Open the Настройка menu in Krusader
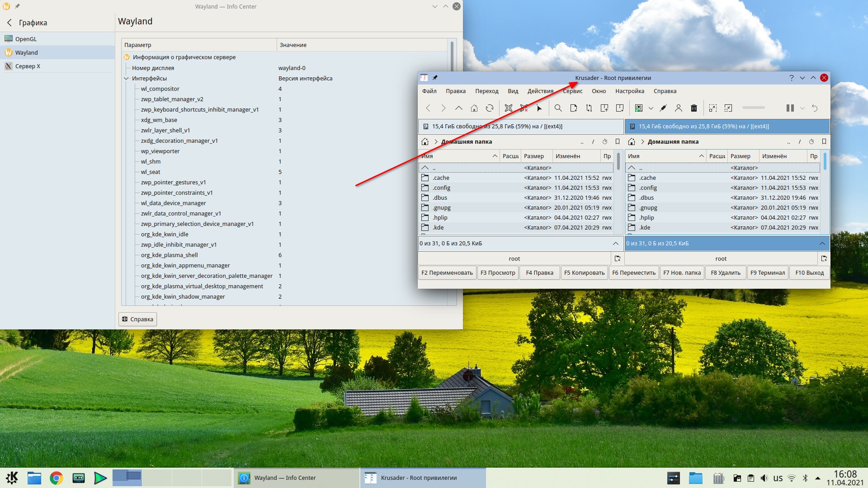The width and height of the screenshot is (868, 488). pyautogui.click(x=629, y=91)
